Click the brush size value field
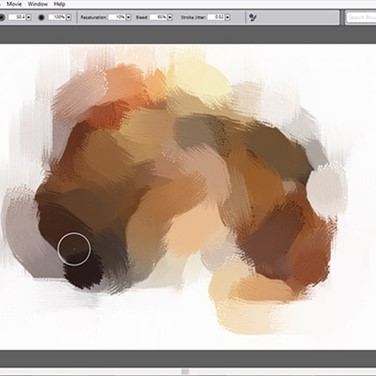This screenshot has width=376, height=376. point(17,17)
